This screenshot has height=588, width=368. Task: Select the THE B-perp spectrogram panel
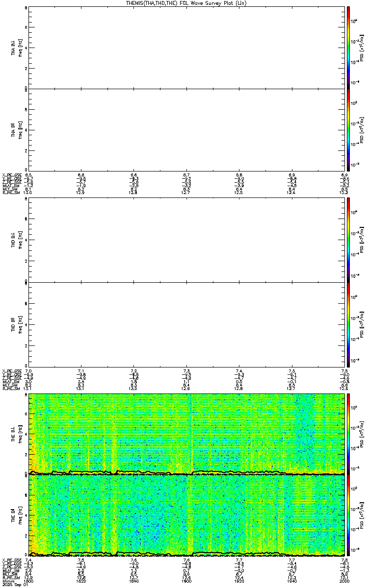(x=186, y=434)
